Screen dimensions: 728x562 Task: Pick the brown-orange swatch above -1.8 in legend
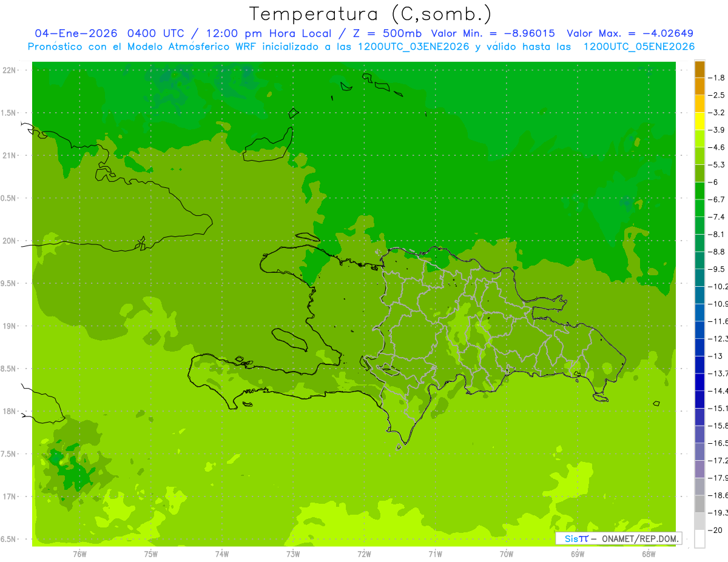[x=699, y=70]
